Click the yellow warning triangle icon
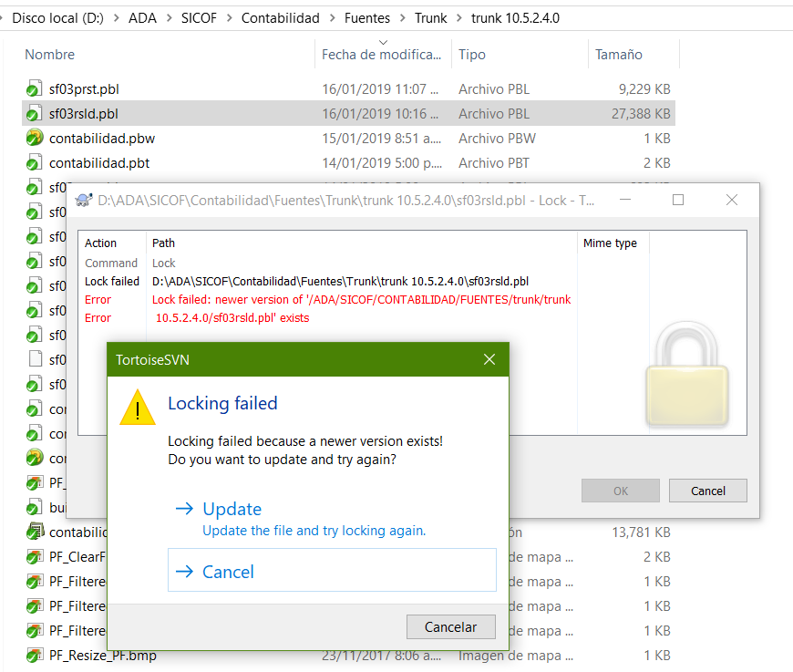793x672 pixels. pos(138,407)
